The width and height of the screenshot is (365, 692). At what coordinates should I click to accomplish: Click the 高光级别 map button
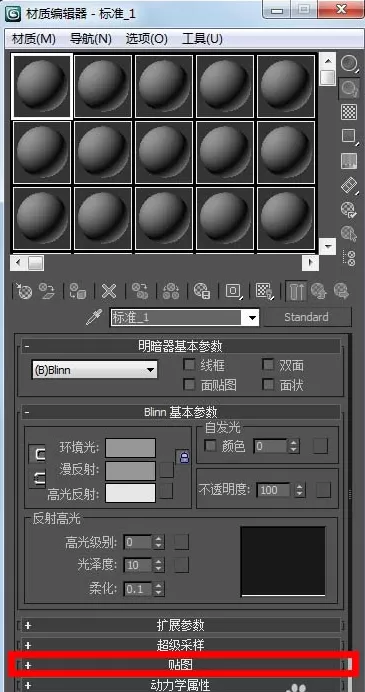[181, 542]
